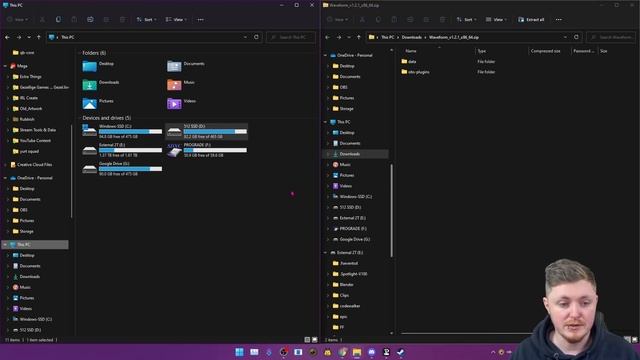Click Copy icon in This PC toolbar
Screen dimensions: 640x360
58,19
